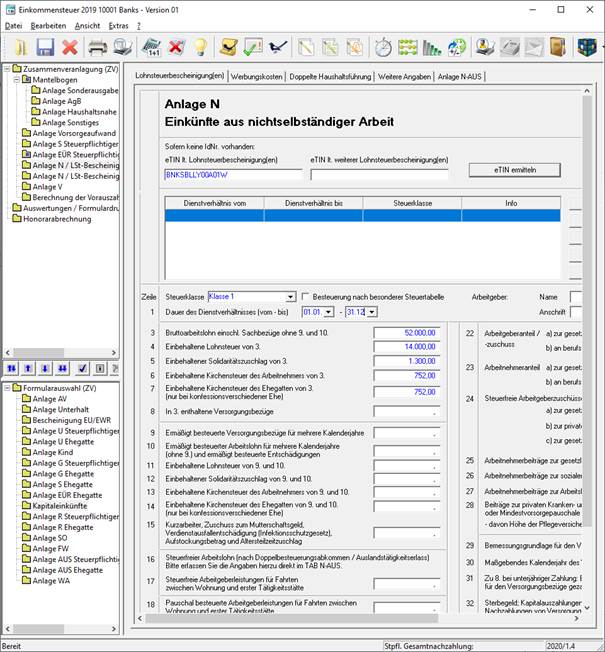Click the form's horizontal scrollbar thumb

click(291, 618)
